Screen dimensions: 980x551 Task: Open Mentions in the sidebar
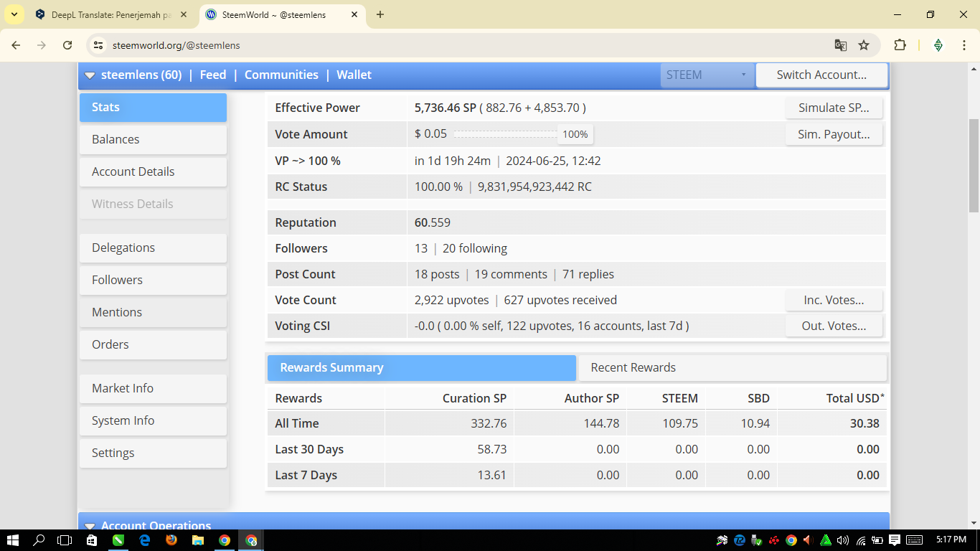(153, 313)
